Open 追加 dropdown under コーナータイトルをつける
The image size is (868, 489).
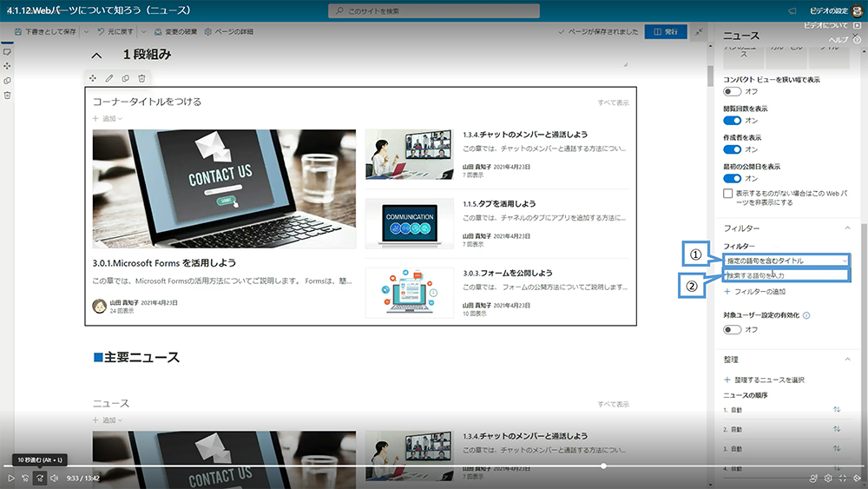108,118
